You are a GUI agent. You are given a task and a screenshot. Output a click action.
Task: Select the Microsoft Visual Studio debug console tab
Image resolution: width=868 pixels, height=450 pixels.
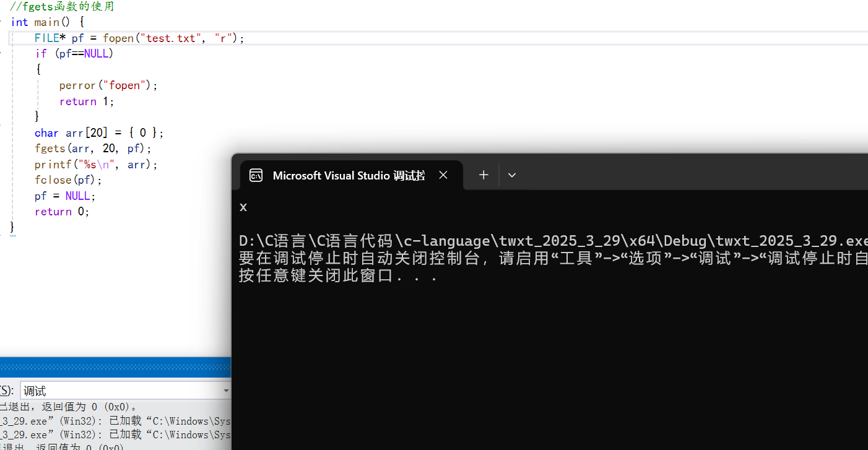(x=351, y=175)
